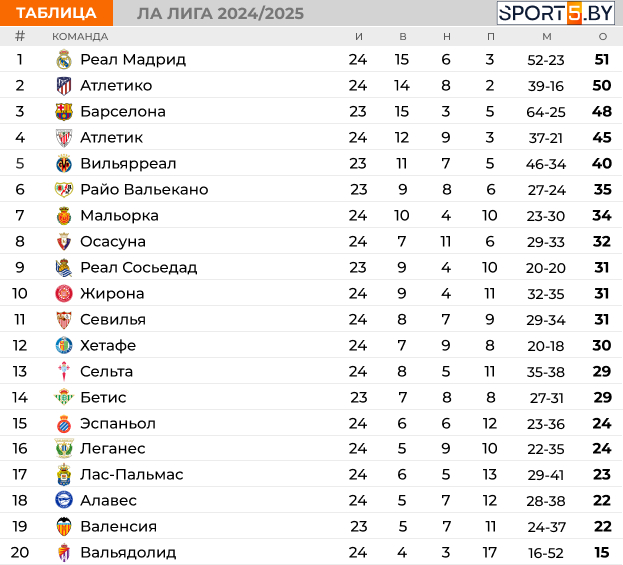The image size is (623, 565).
Task: Click the Atlético Madrid crest icon
Action: [x=64, y=86]
